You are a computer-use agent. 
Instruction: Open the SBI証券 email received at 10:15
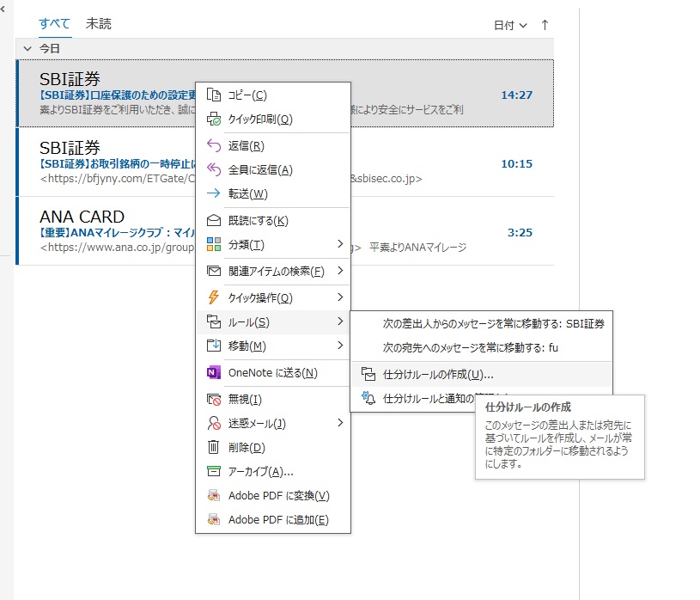click(x=285, y=162)
